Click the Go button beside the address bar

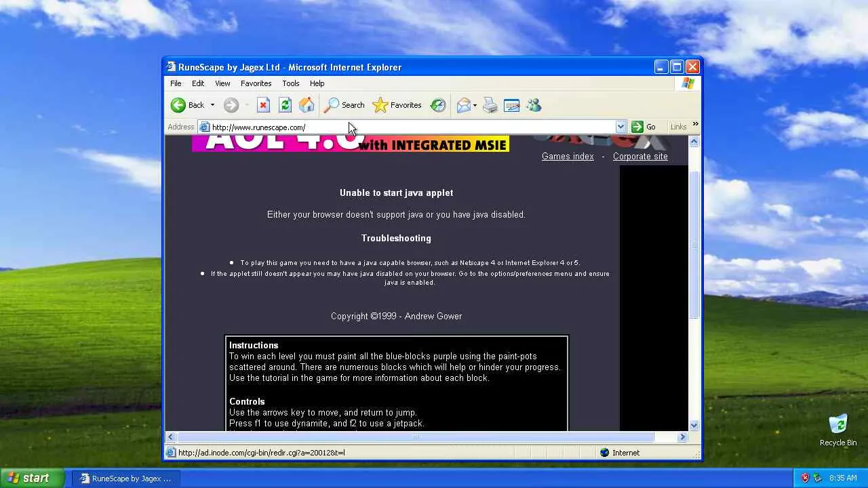click(644, 127)
